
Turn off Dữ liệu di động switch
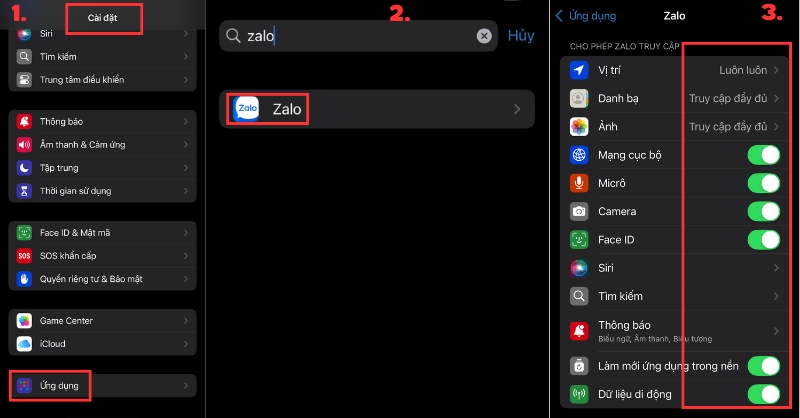764,394
